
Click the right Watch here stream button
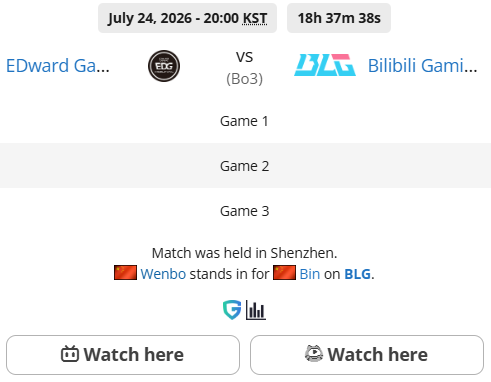coord(367,355)
